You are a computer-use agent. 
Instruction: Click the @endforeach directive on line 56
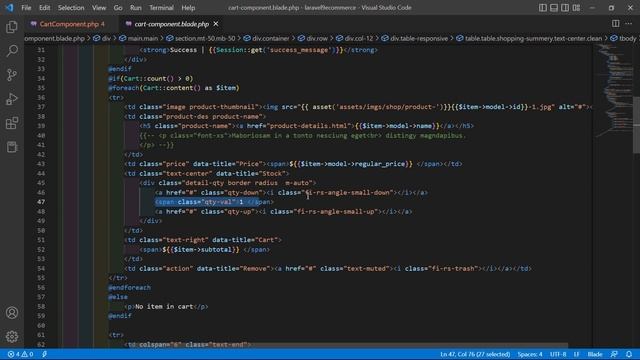pyautogui.click(x=129, y=287)
